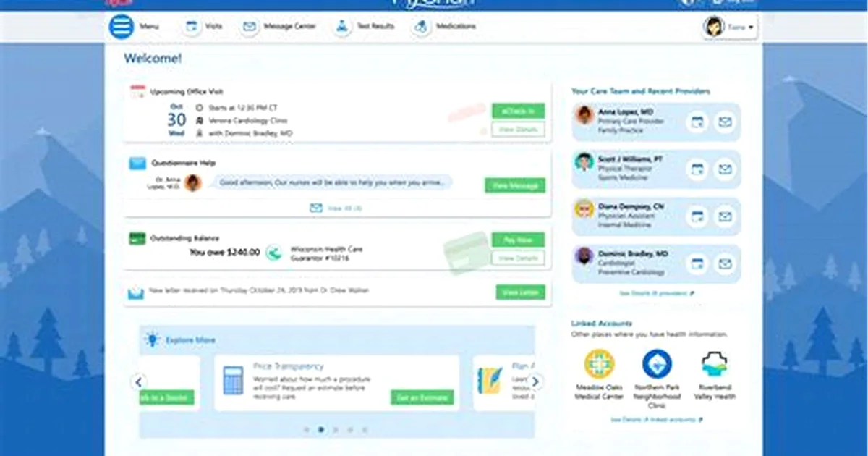Screen dimensions: 868x456
Task: Select the first carousel page dot
Action: click(x=307, y=429)
